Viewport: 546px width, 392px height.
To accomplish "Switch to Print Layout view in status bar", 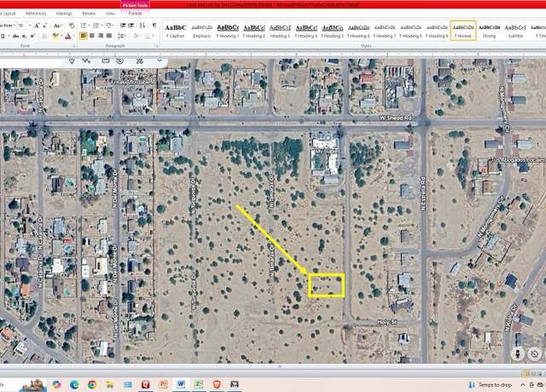I will coord(525,373).
